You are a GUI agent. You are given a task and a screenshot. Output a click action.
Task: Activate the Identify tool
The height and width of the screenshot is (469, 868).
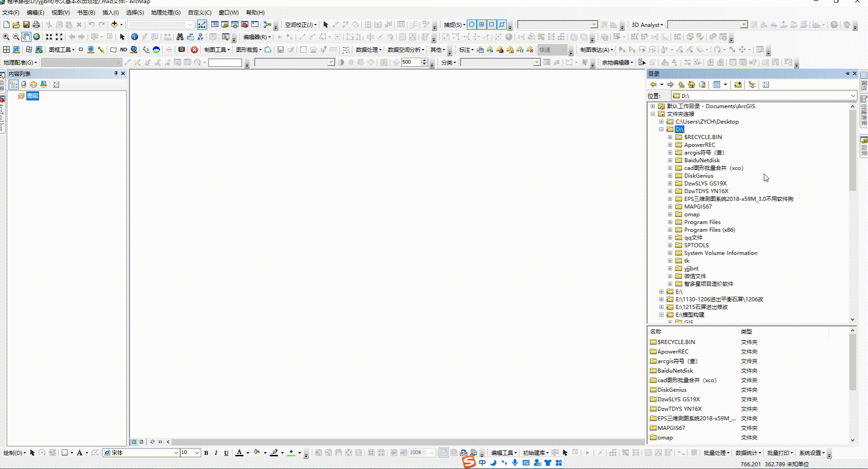pos(134,37)
